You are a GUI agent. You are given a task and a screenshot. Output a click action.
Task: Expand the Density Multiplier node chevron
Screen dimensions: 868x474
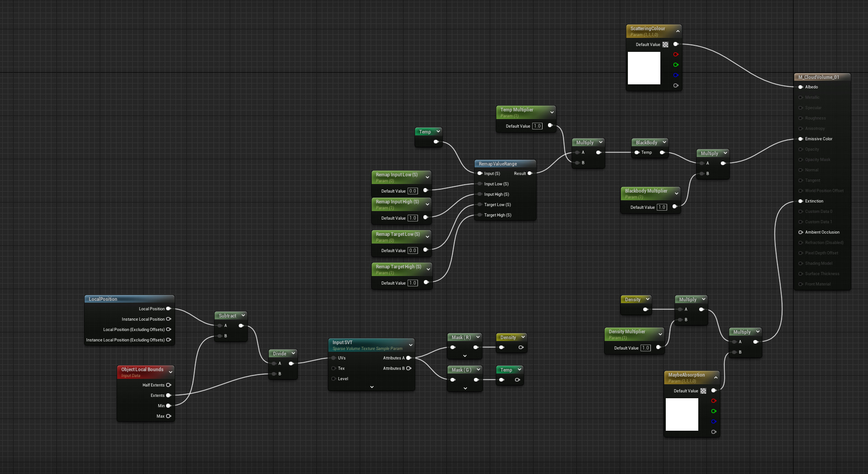660,334
